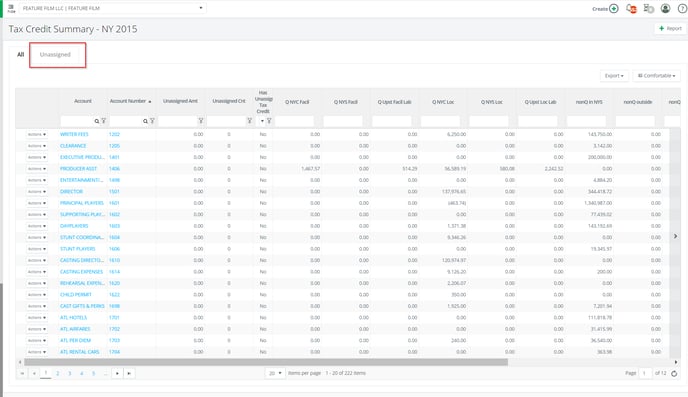Open the Comfortable density dropdown
The image size is (688, 397).
(656, 76)
